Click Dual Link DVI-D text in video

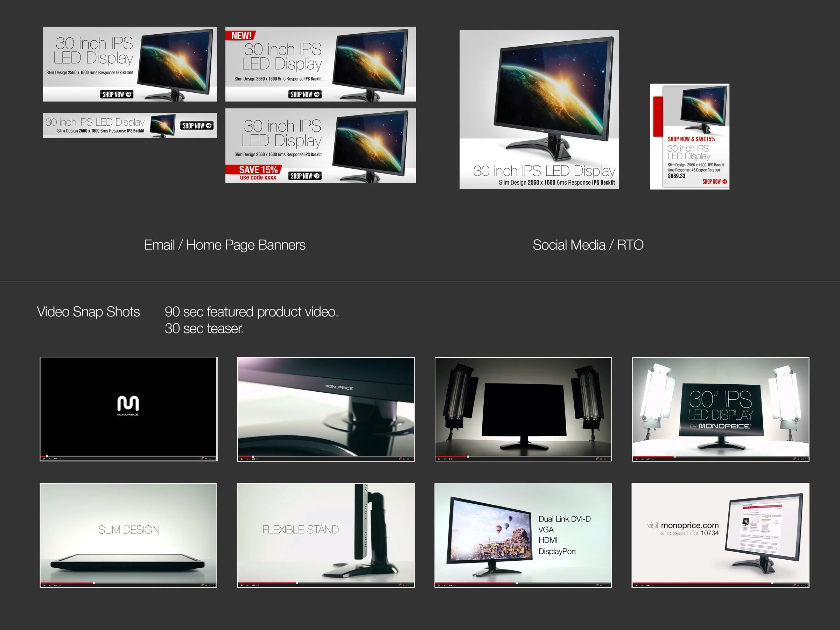coord(565,519)
